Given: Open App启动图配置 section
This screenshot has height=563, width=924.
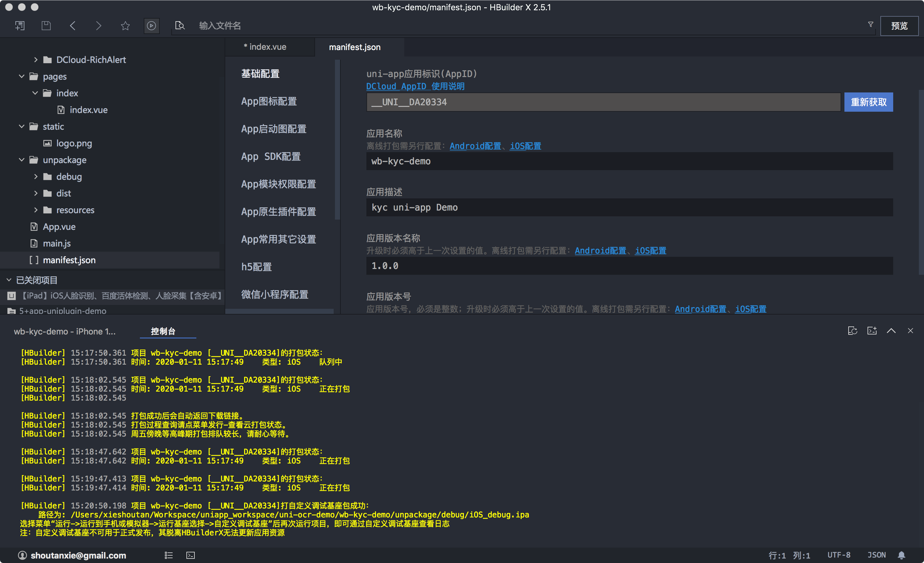Looking at the screenshot, I should (x=274, y=129).
